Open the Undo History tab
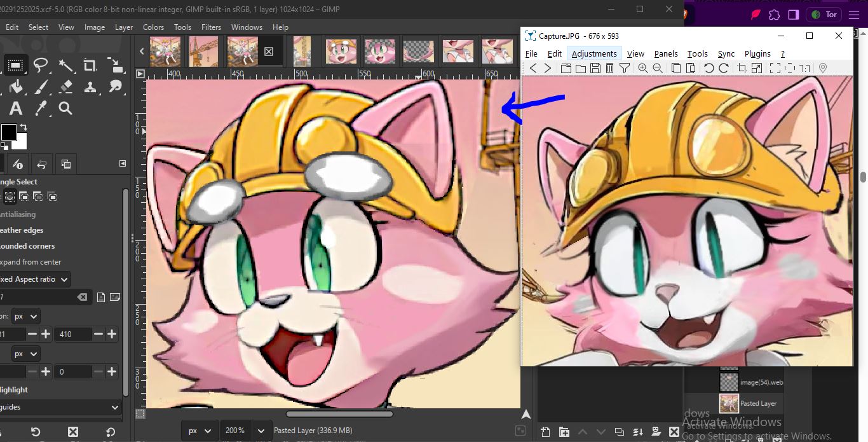 click(x=41, y=164)
